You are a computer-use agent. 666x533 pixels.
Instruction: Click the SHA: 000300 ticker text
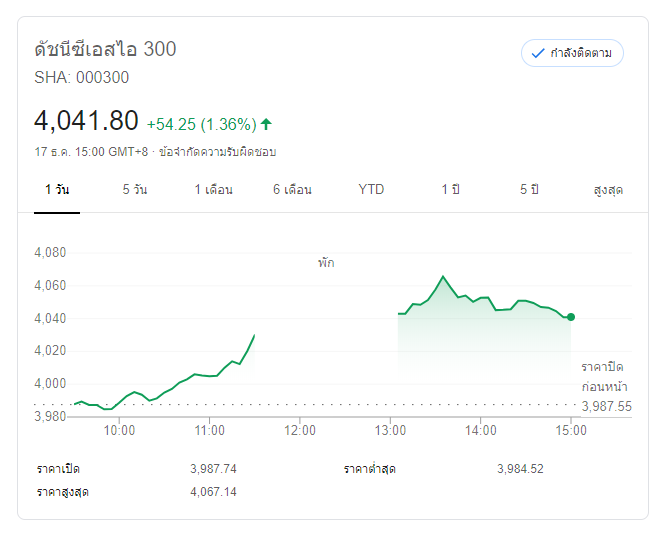click(81, 77)
